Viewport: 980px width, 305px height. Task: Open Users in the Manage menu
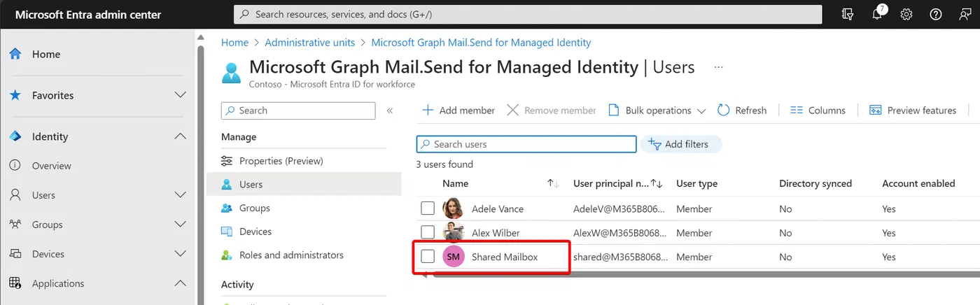304,185
